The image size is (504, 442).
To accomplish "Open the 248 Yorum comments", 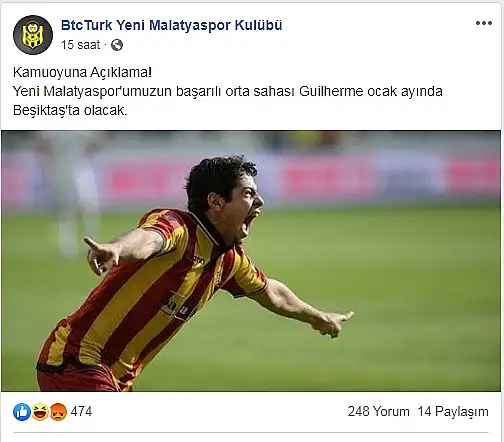I will [379, 412].
